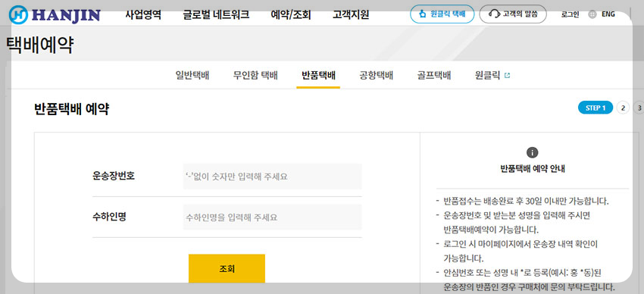Open the 원클릭 tab
This screenshot has height=294, width=644.
(487, 76)
